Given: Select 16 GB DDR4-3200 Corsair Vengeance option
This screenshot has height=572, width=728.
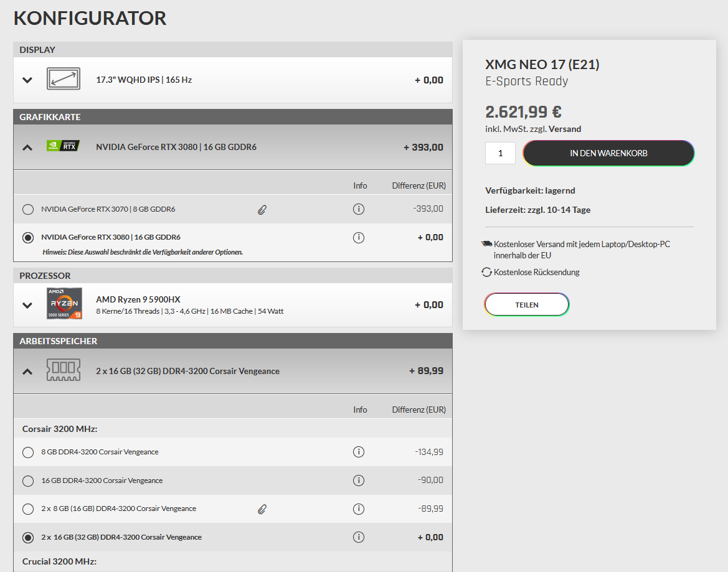Looking at the screenshot, I should [28, 481].
